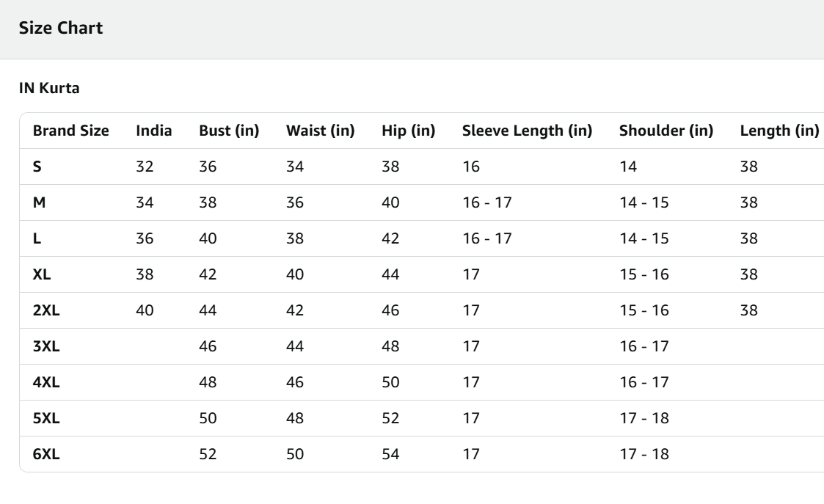Click the Brand Size column header
The height and width of the screenshot is (504, 824).
[x=70, y=131]
